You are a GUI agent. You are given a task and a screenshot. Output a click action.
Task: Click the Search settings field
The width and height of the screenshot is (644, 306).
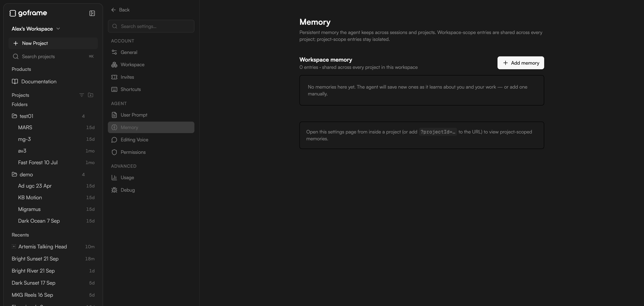(x=151, y=26)
